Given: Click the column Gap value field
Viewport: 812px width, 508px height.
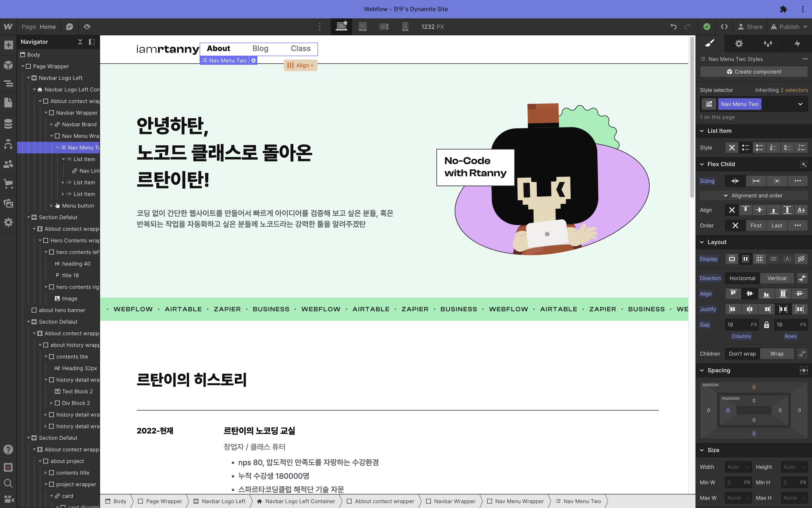Looking at the screenshot, I should tap(741, 325).
